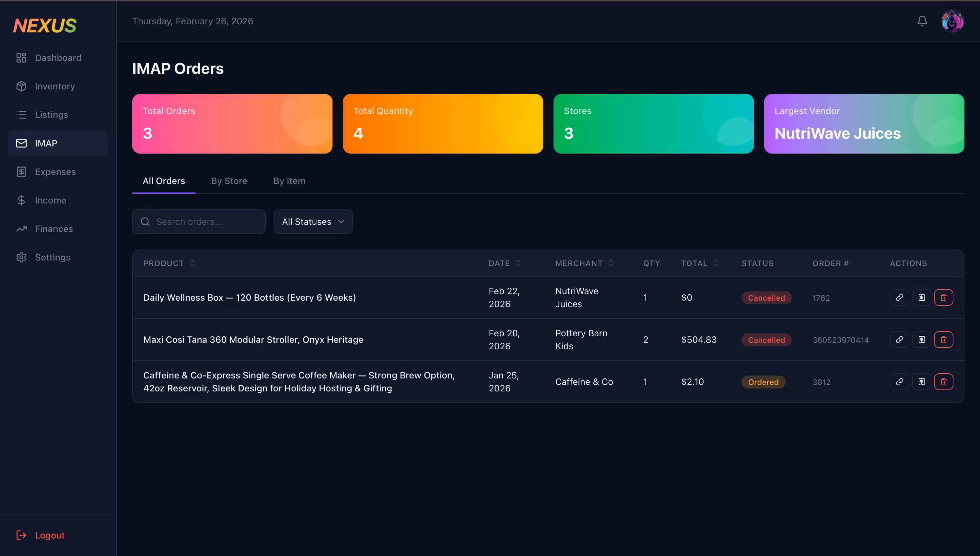The width and height of the screenshot is (980, 556).
Task: Delete the Caffeine & Co coffee maker order
Action: point(943,381)
